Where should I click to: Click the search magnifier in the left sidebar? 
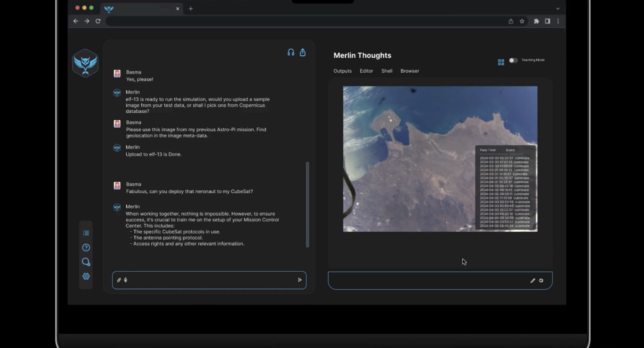click(x=86, y=262)
